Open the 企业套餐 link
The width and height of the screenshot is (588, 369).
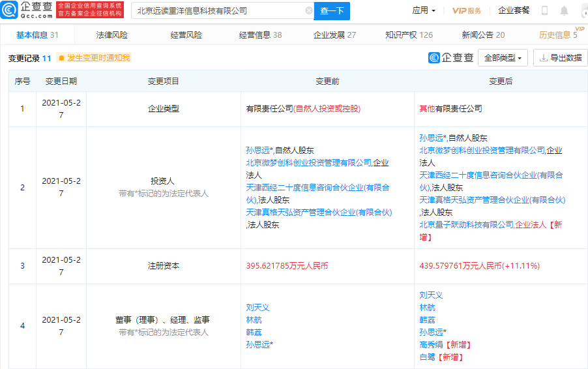point(514,10)
